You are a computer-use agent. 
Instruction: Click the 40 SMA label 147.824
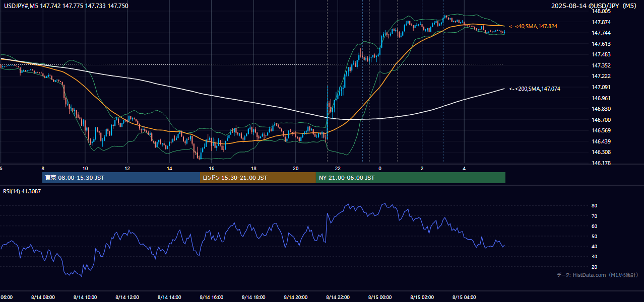(x=533, y=26)
